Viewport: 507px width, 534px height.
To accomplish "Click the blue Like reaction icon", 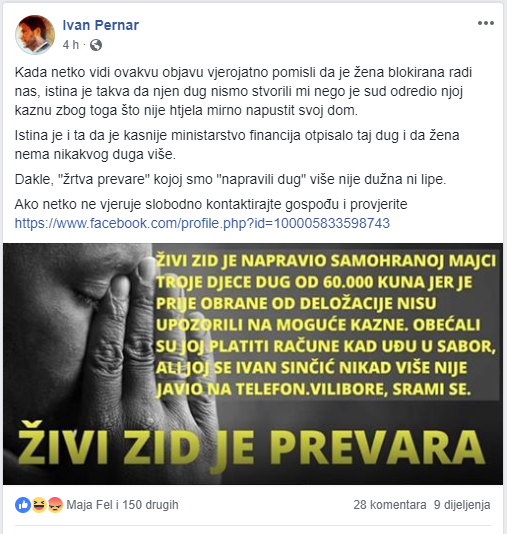I will click(x=23, y=505).
